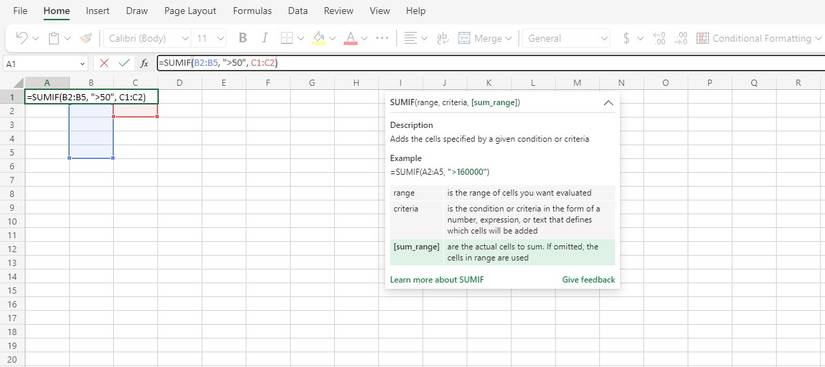Click the range argument row

[x=502, y=193]
